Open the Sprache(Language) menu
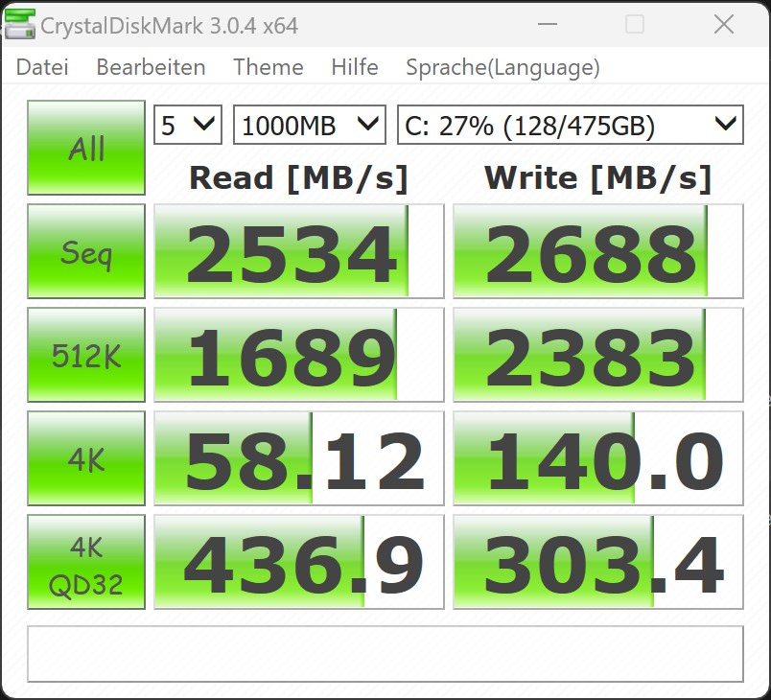 pos(502,67)
